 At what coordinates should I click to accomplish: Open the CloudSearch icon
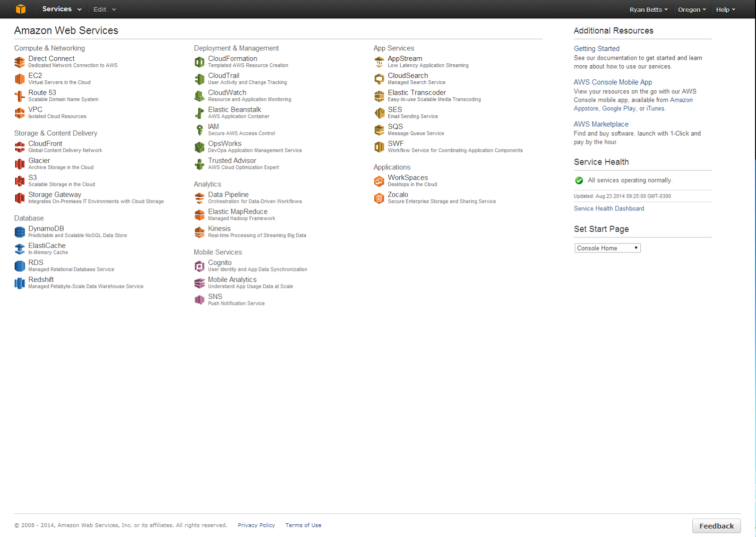point(379,79)
